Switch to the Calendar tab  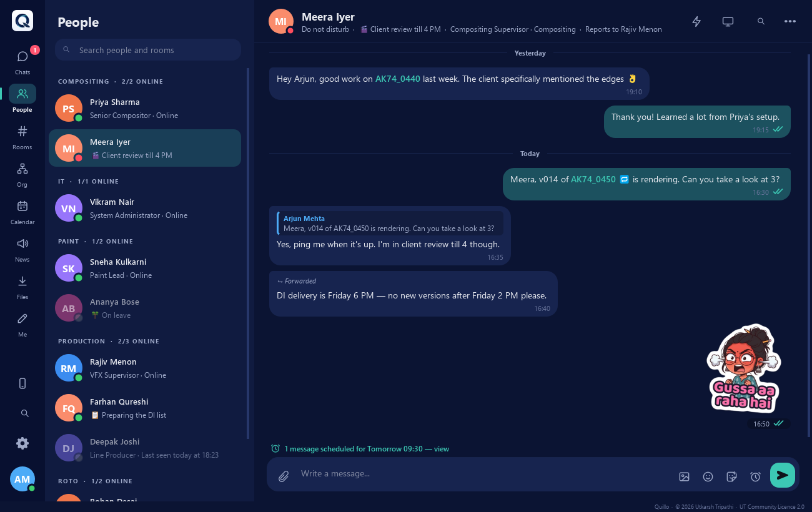[22, 211]
